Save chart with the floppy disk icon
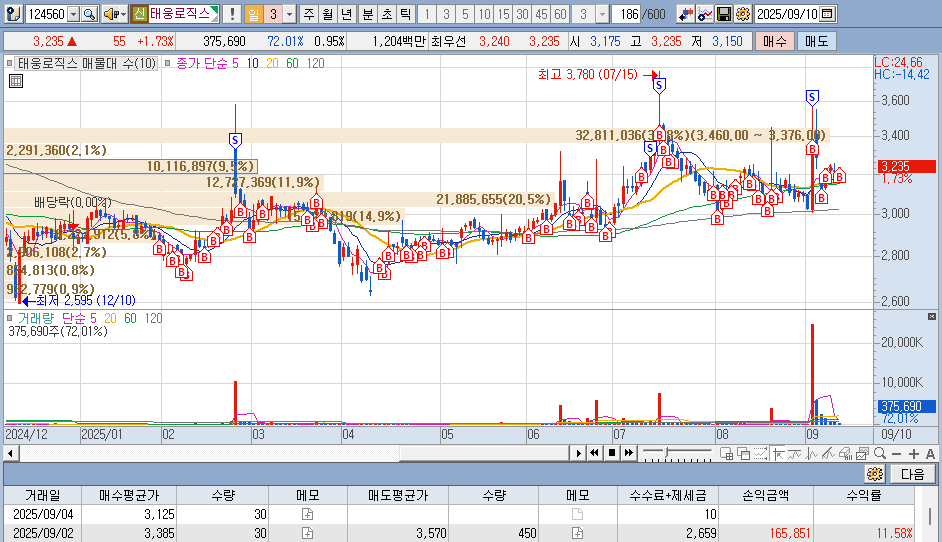The height and width of the screenshot is (542, 942). click(724, 14)
